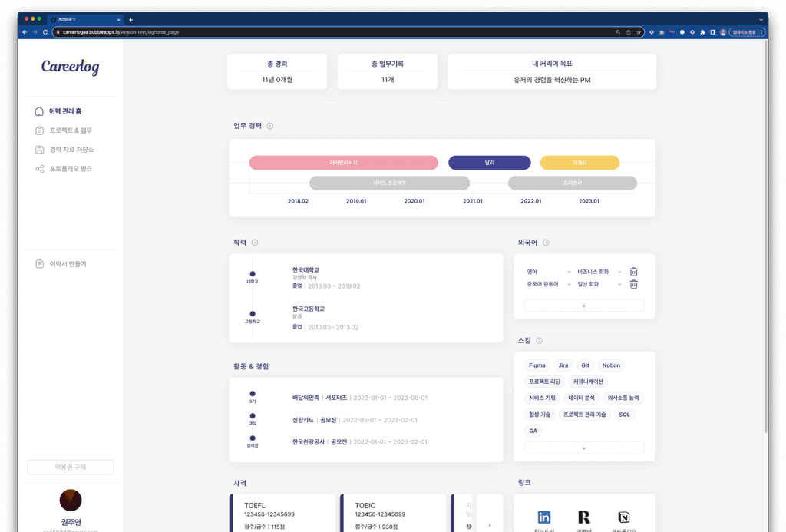Click the 한국대학교 education entry

pos(326,278)
